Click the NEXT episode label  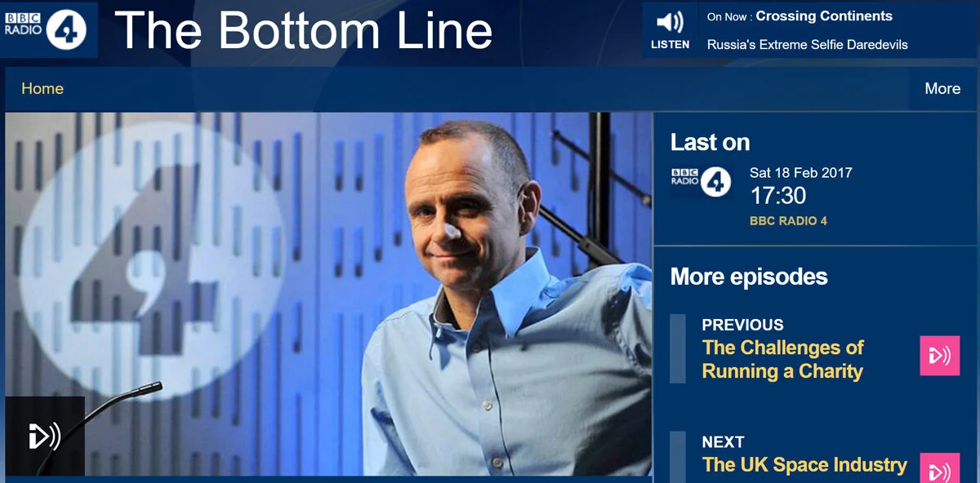click(x=724, y=442)
